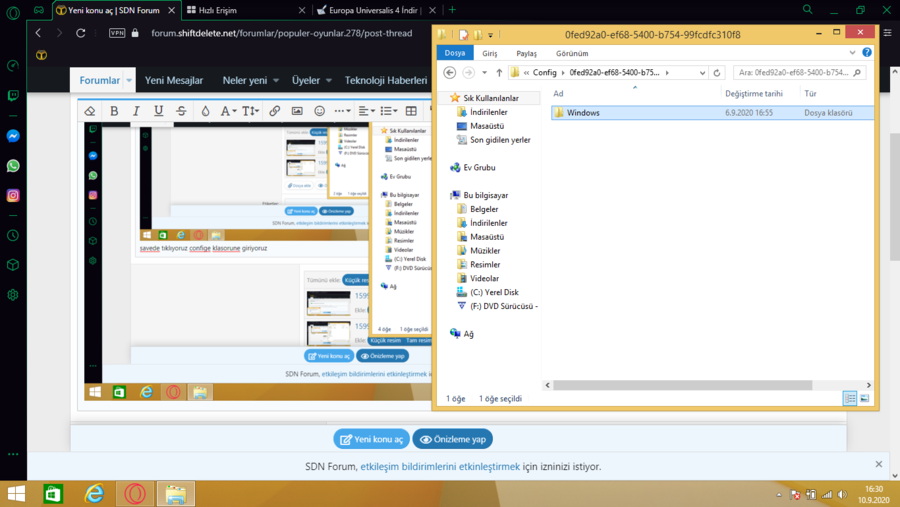
Task: Click the insert link icon
Action: pyautogui.click(x=274, y=111)
